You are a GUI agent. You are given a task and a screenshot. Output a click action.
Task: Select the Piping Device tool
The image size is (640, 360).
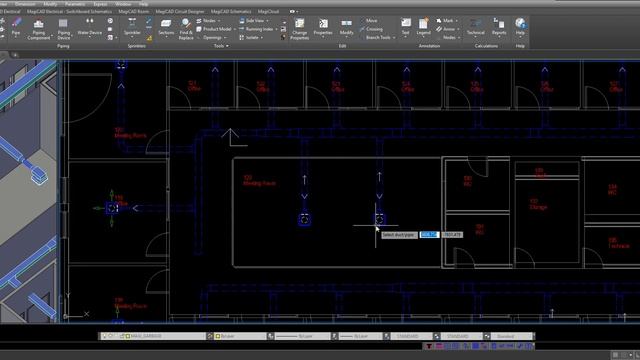(63, 29)
